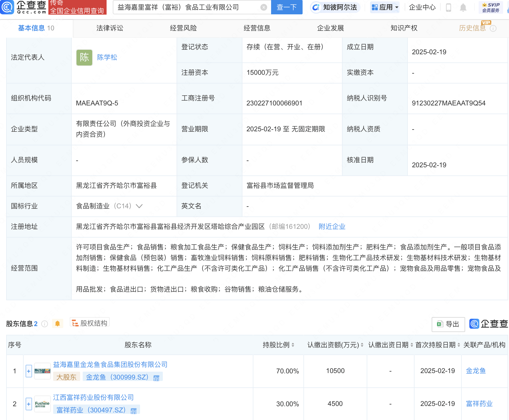Click the organization code MAEAAT9Q-5
This screenshot has width=509, height=420.
[x=97, y=103]
